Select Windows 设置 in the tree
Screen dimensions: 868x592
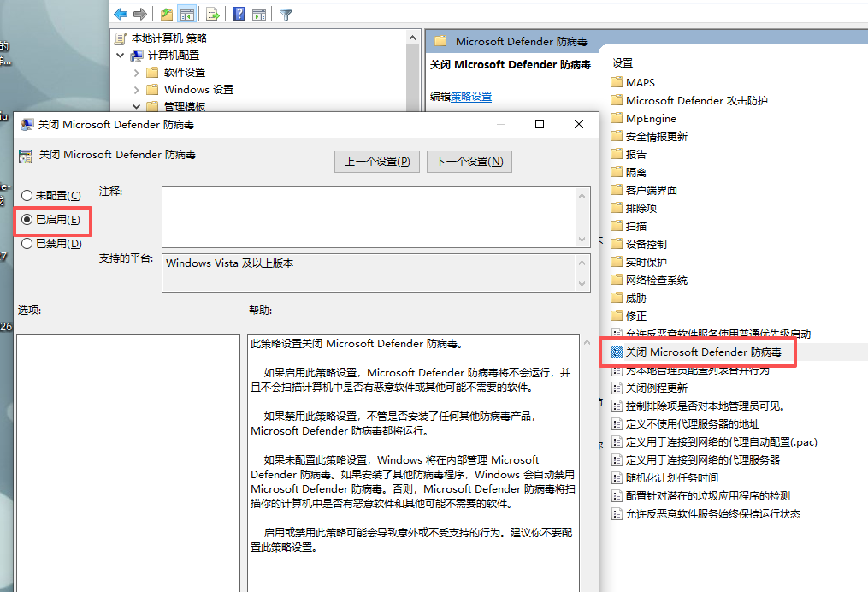click(x=198, y=90)
